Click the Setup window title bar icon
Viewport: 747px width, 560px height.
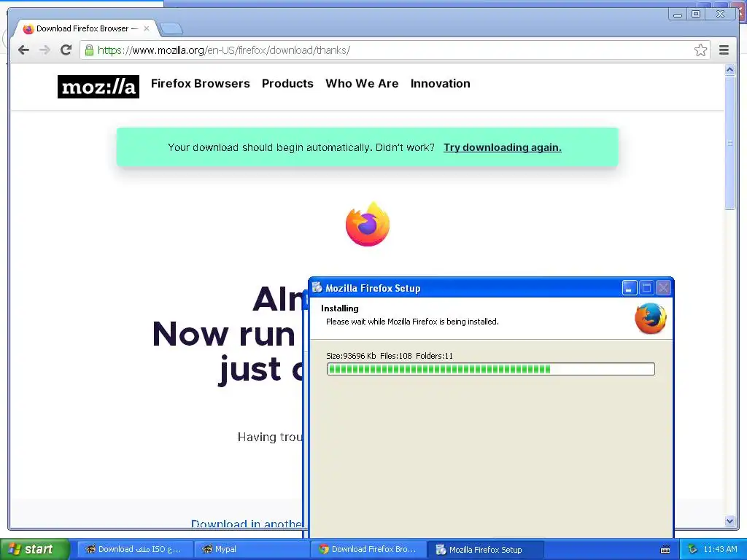point(317,287)
